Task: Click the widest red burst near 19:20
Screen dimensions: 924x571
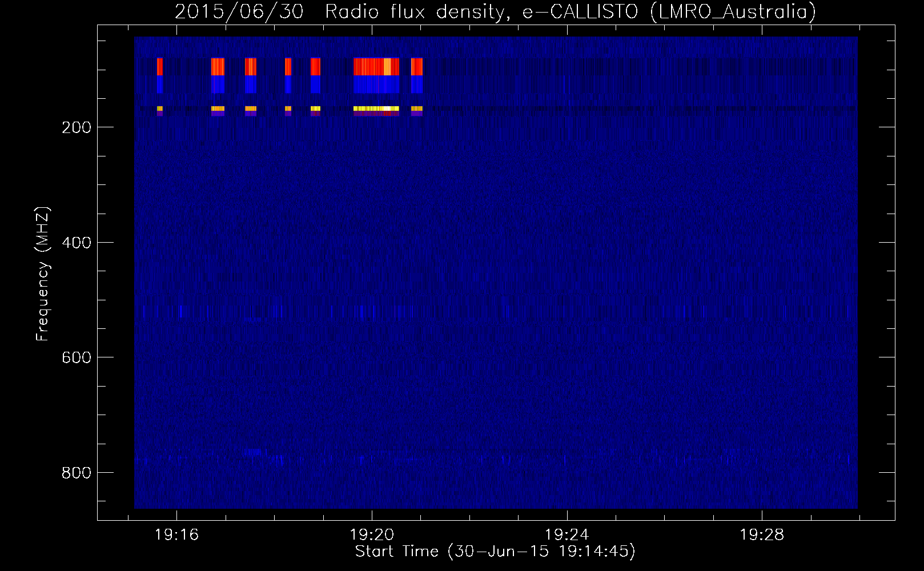Action: (x=376, y=66)
